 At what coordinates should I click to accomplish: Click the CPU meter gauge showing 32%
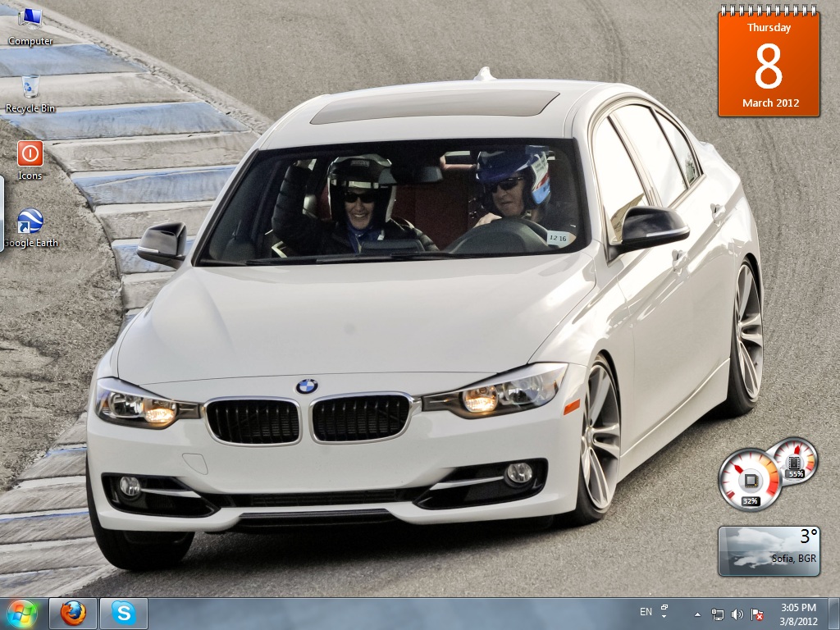click(x=750, y=479)
